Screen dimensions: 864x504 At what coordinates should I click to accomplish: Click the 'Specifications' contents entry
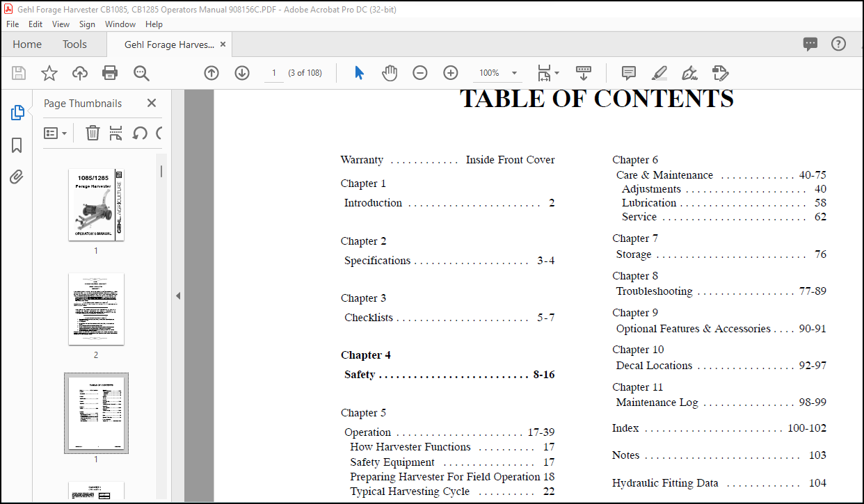pos(449,261)
